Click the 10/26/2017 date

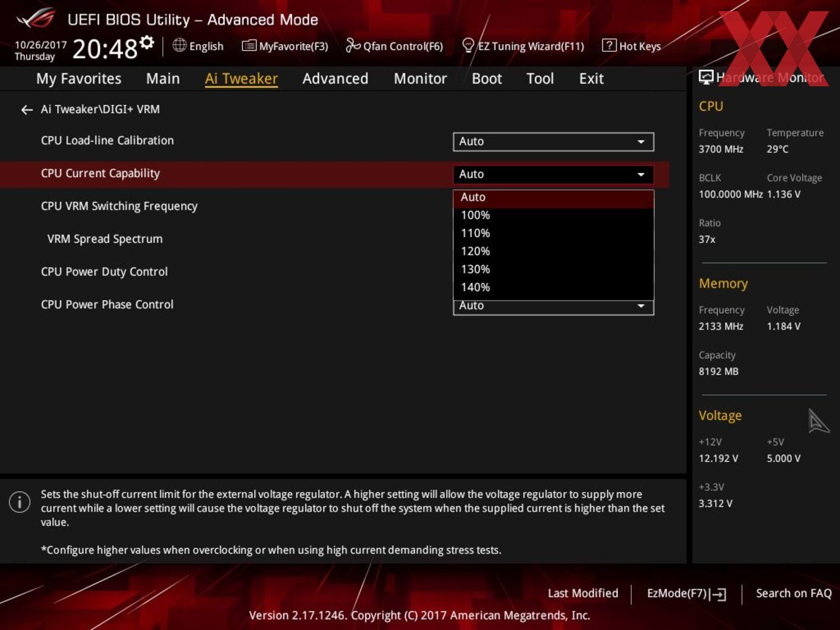[41, 45]
